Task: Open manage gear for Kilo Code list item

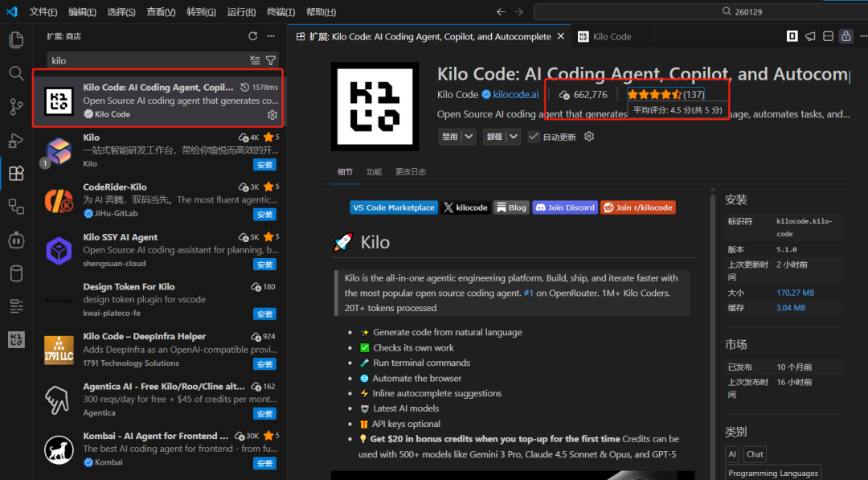Action: 272,115
